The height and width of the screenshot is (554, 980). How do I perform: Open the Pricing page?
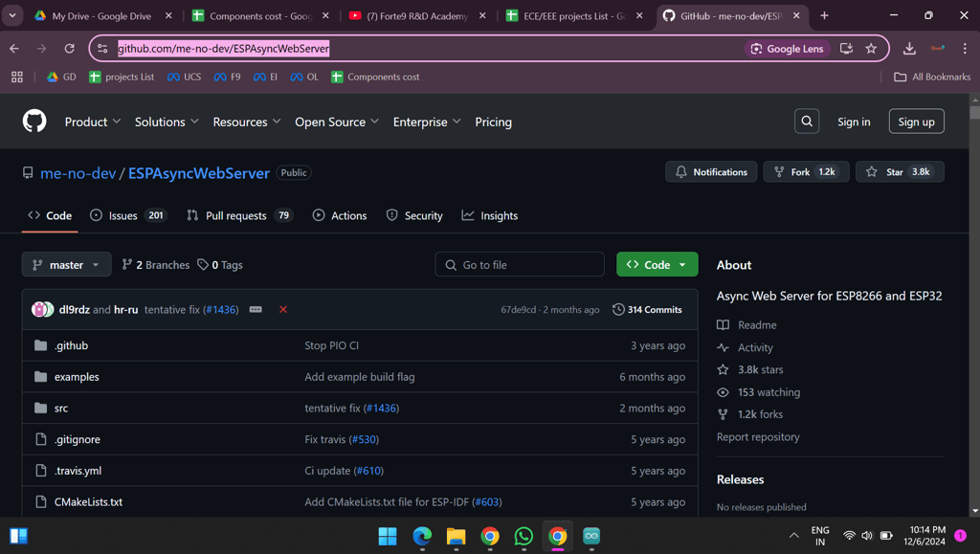pos(493,122)
